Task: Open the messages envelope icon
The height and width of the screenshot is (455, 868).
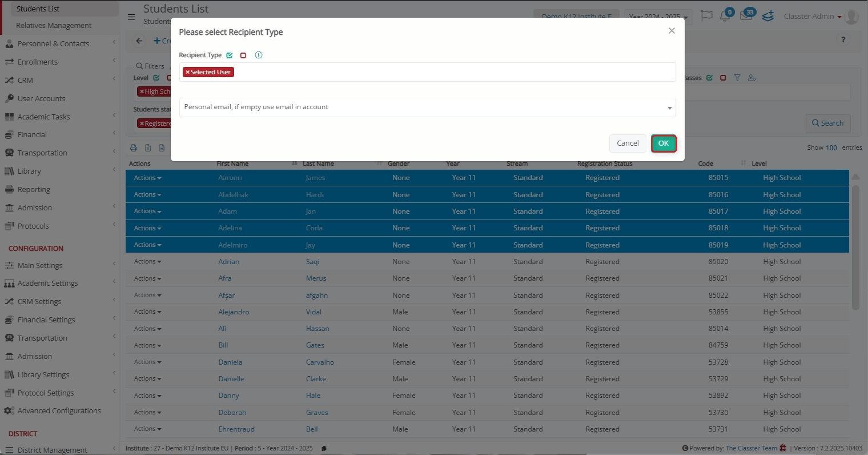Action: (x=746, y=16)
